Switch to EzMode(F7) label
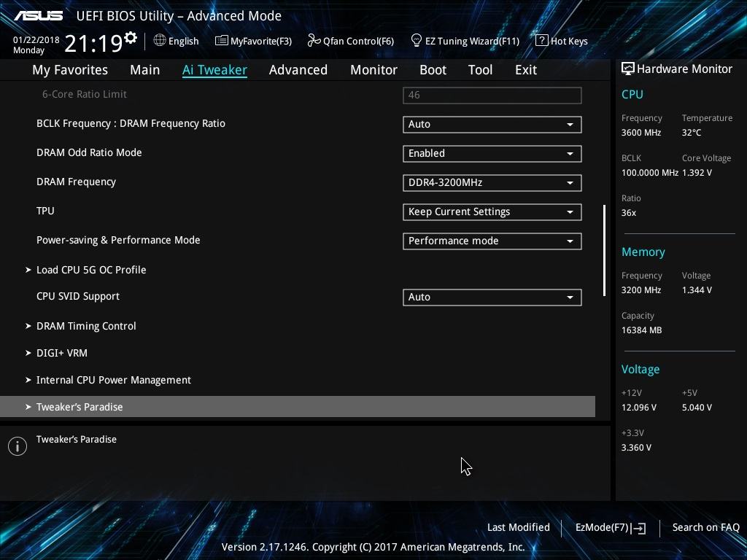This screenshot has height=560, width=747. pyautogui.click(x=602, y=527)
